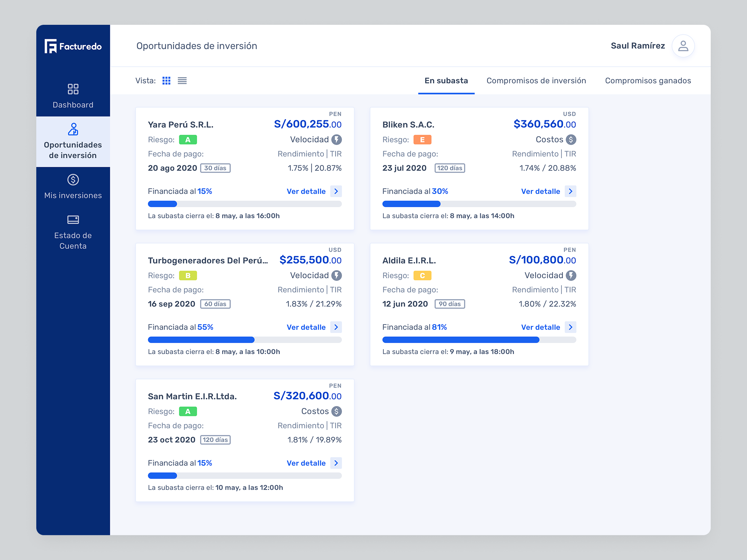Go to Mis inversiones section
The image size is (747, 560).
click(73, 187)
